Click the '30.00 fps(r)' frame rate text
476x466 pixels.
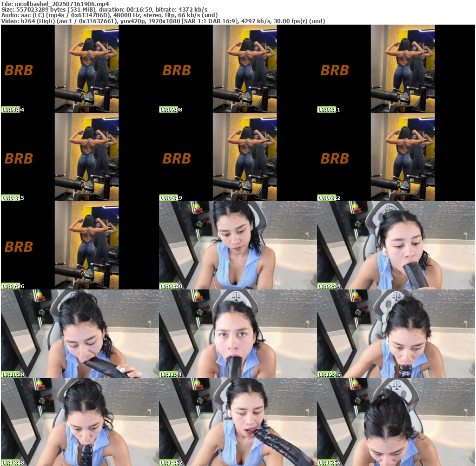pos(291,21)
